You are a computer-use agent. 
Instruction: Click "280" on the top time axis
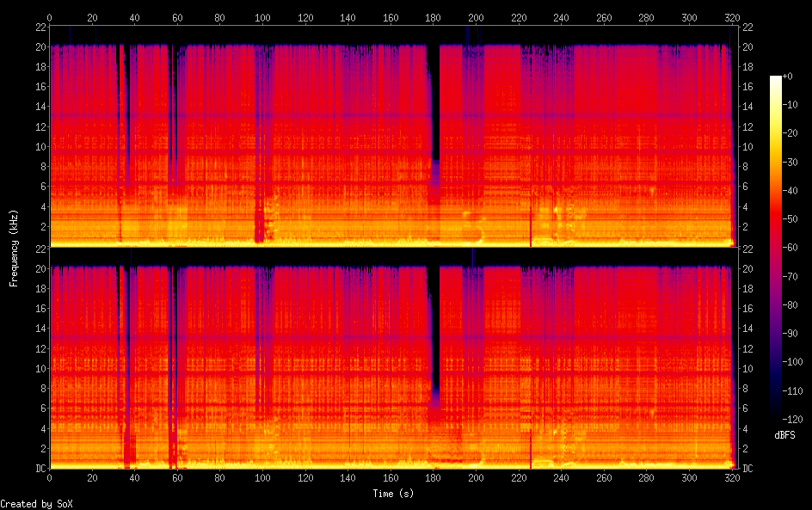(647, 17)
